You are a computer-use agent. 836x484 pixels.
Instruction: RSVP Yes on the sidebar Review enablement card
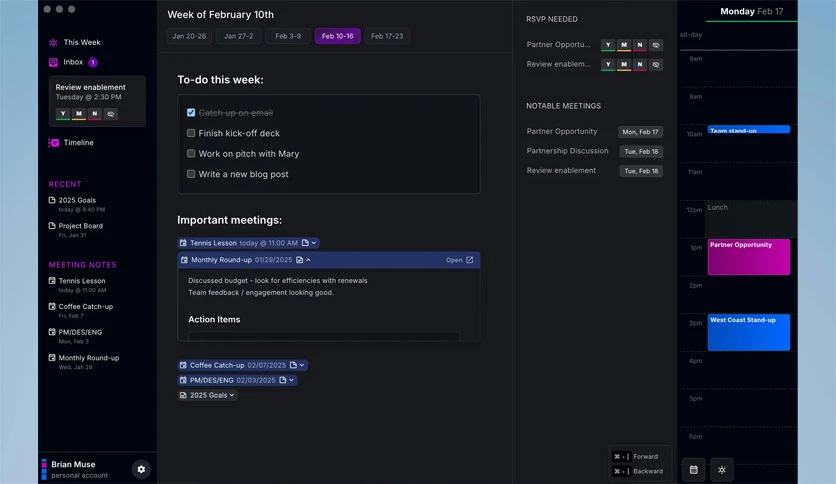(63, 114)
